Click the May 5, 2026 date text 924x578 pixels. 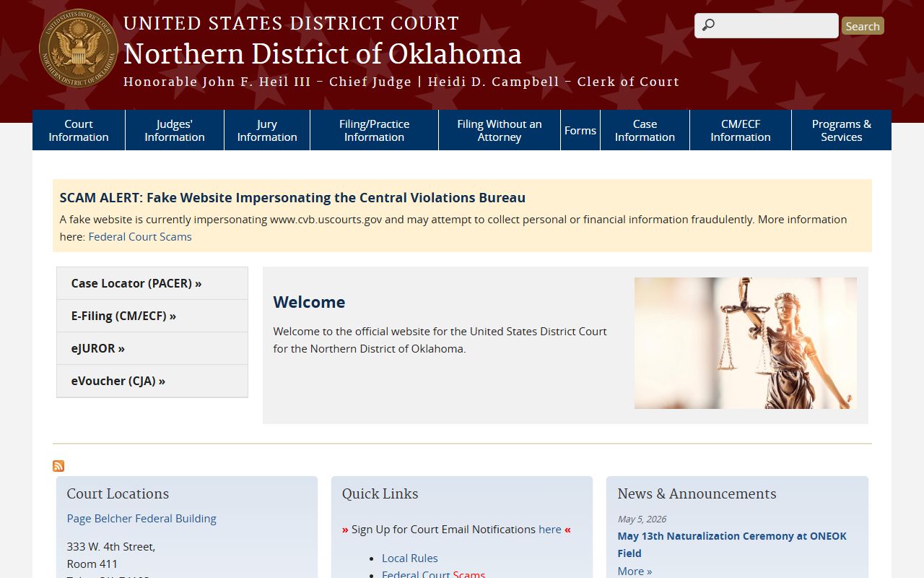tap(642, 519)
